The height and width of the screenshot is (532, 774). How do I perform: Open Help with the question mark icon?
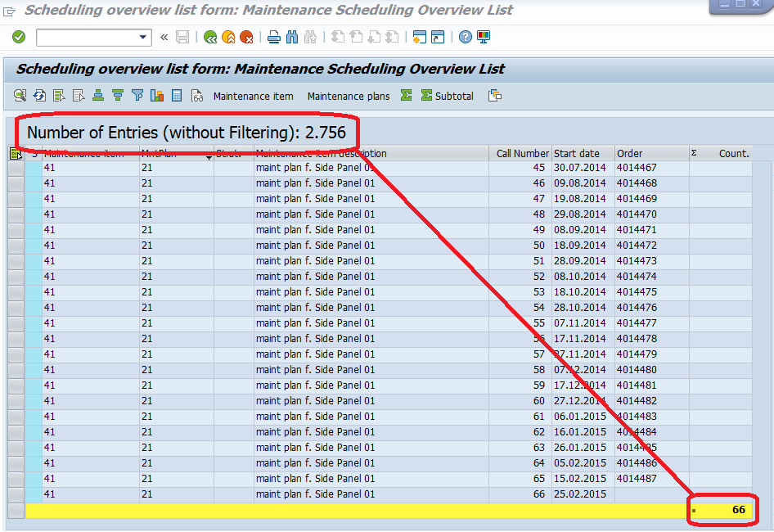click(x=466, y=37)
